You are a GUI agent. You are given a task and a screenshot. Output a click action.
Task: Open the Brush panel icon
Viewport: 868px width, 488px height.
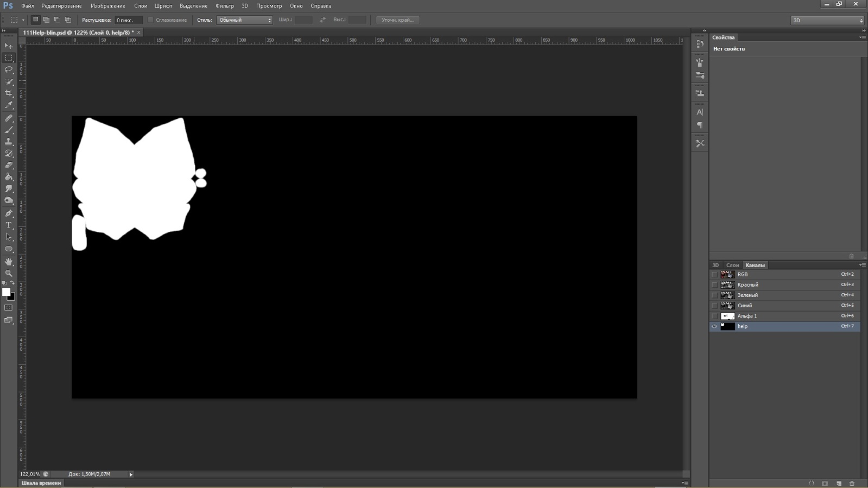[700, 75]
